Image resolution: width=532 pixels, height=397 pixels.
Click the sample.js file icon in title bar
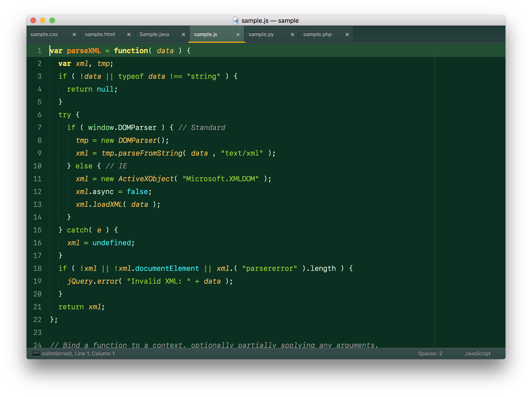236,21
